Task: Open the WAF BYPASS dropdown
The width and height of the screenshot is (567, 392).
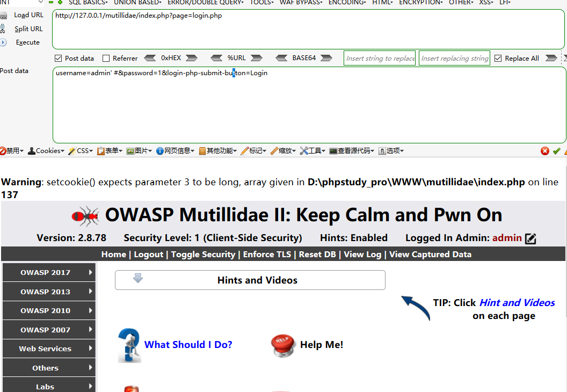Action: 301,2
